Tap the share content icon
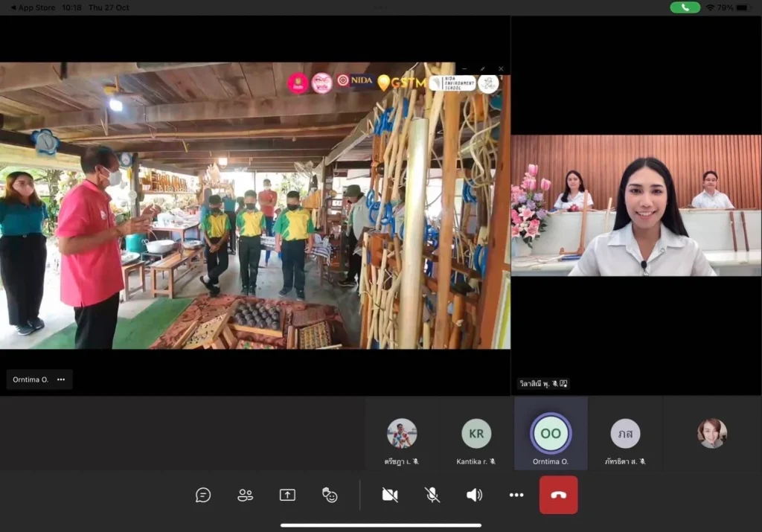The height and width of the screenshot is (532, 762). pos(287,496)
